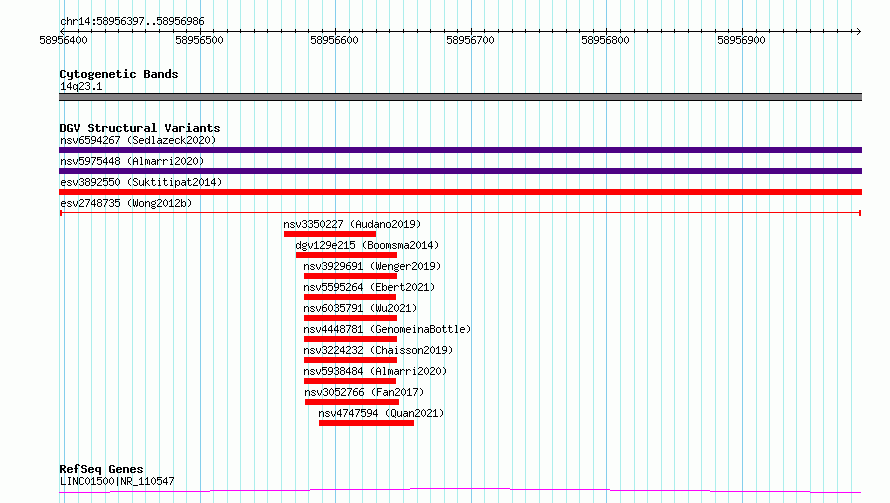Click the nsv6594267 (Sedlazeck2020) variant label
This screenshot has height=503, width=890.
click(x=138, y=140)
